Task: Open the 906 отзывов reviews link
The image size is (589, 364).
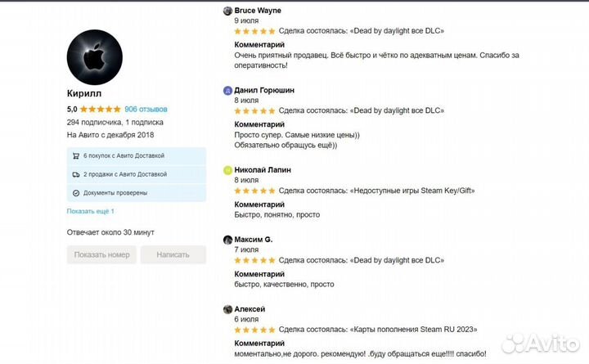Action: click(146, 109)
